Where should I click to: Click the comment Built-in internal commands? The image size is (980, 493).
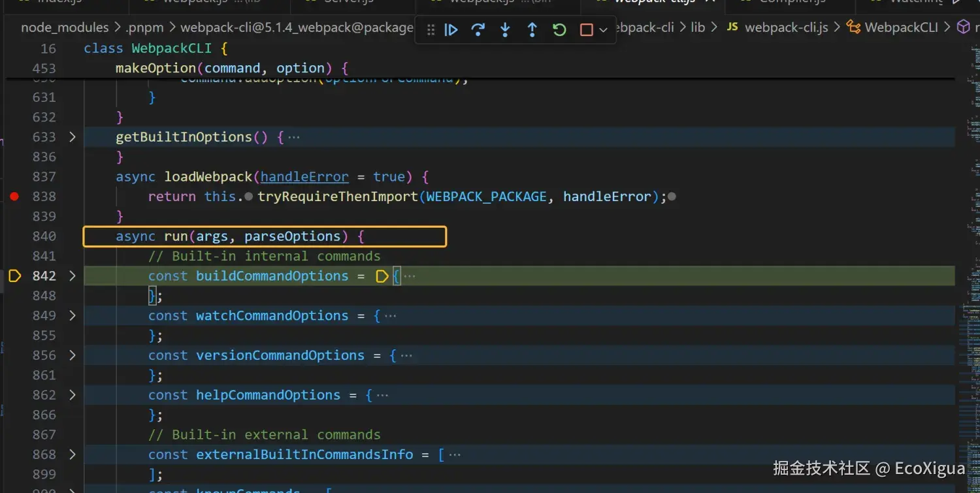265,256
